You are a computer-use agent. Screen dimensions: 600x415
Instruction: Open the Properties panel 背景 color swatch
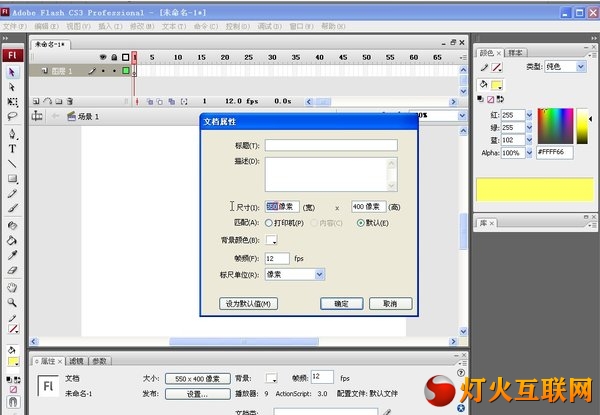click(x=271, y=378)
